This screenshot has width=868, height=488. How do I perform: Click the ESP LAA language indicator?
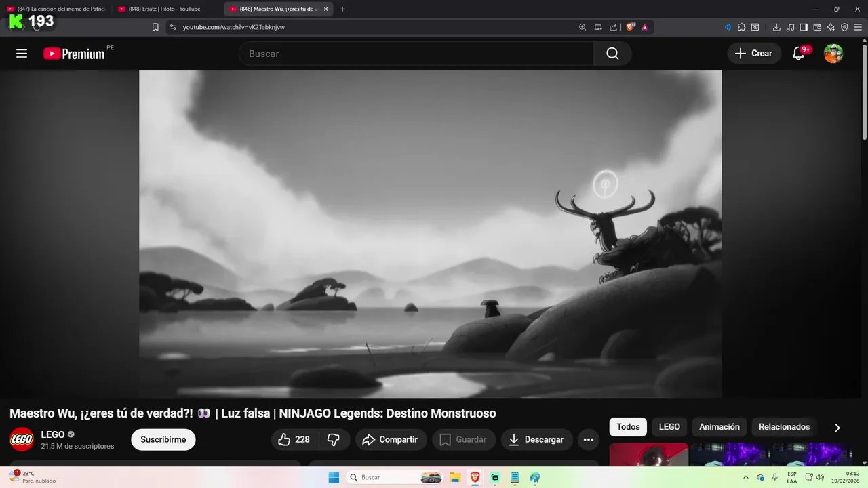tap(792, 477)
